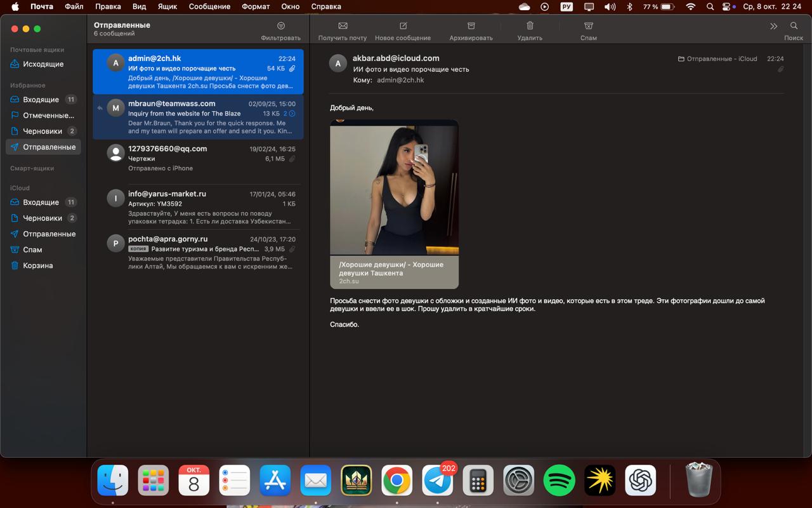The width and height of the screenshot is (812, 508).
Task: Open Telegram from the Dock
Action: pos(438,481)
